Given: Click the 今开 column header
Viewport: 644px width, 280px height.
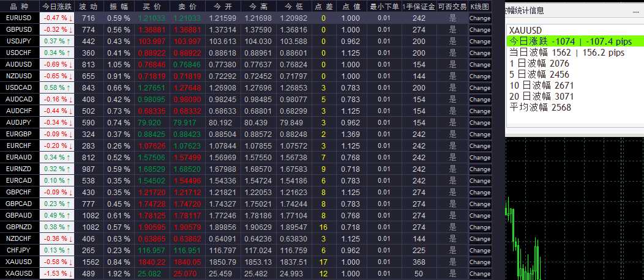Looking at the screenshot, I should [222, 7].
